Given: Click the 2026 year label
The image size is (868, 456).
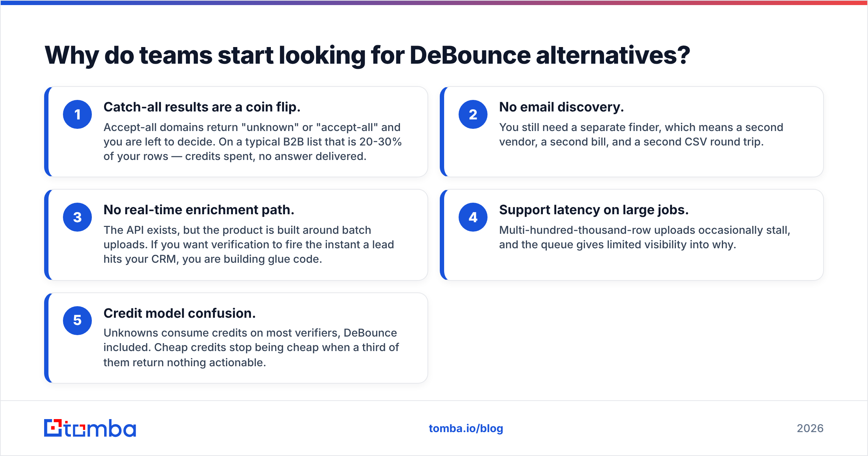Looking at the screenshot, I should [810, 428].
